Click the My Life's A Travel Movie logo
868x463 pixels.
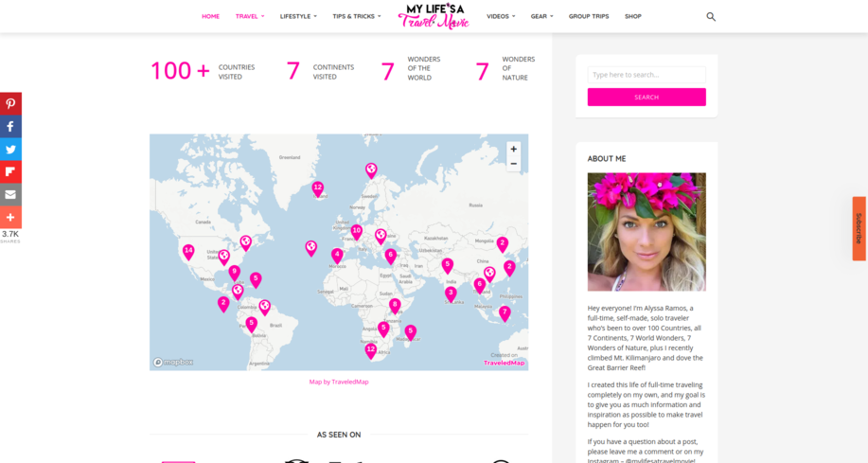tap(434, 16)
